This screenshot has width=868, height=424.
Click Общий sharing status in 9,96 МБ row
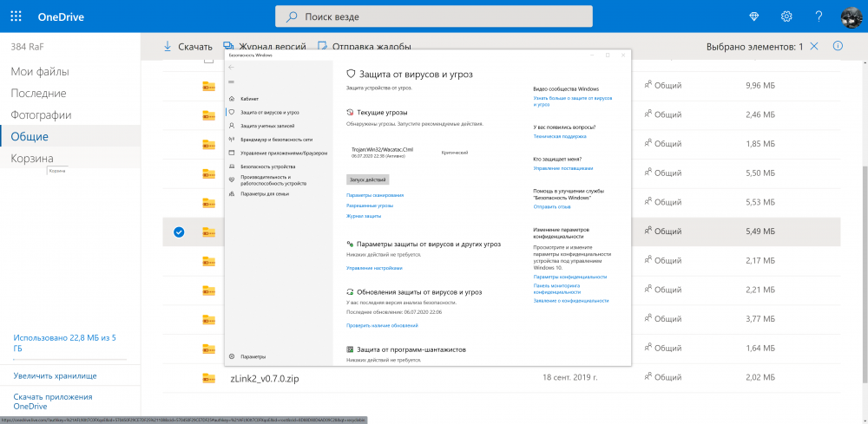pyautogui.click(x=662, y=86)
